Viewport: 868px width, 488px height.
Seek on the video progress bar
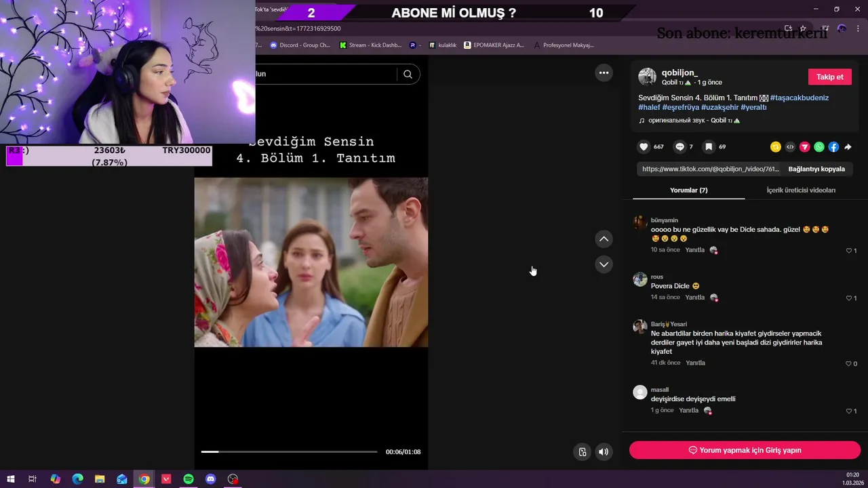click(x=289, y=451)
